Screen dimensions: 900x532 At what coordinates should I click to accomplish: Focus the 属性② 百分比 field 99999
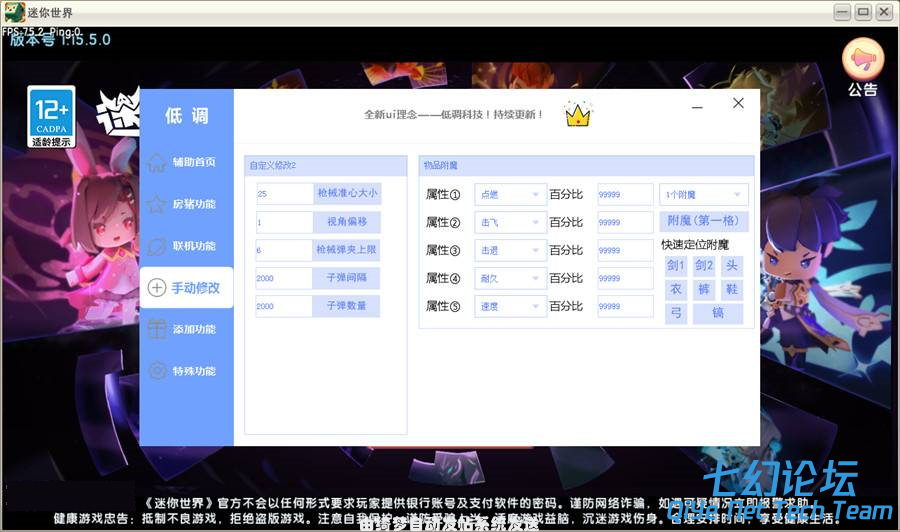(x=625, y=222)
